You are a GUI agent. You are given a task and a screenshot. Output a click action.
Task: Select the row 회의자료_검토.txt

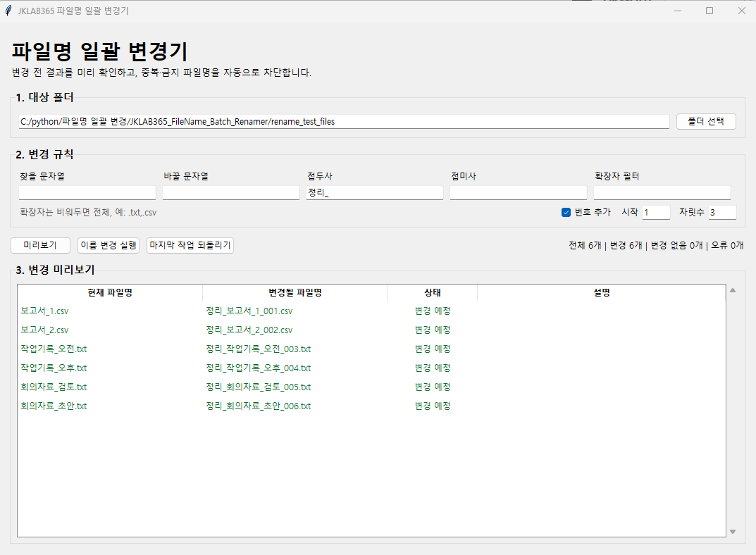pos(371,387)
